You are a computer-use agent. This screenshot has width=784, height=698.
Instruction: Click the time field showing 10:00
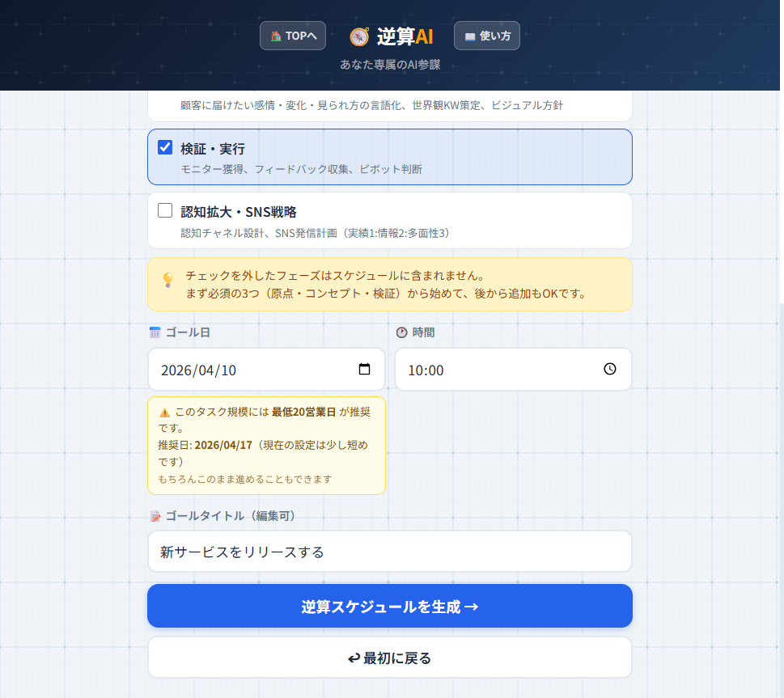pos(494,370)
